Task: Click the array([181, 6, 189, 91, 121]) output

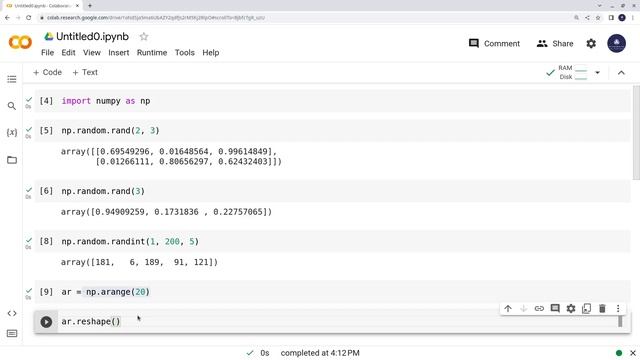Action: [139, 262]
